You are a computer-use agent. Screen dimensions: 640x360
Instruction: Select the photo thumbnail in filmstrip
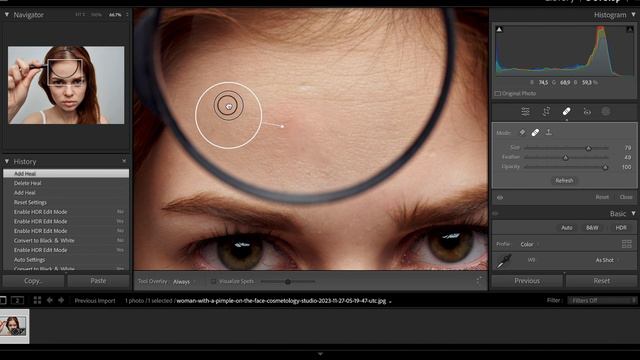14,326
